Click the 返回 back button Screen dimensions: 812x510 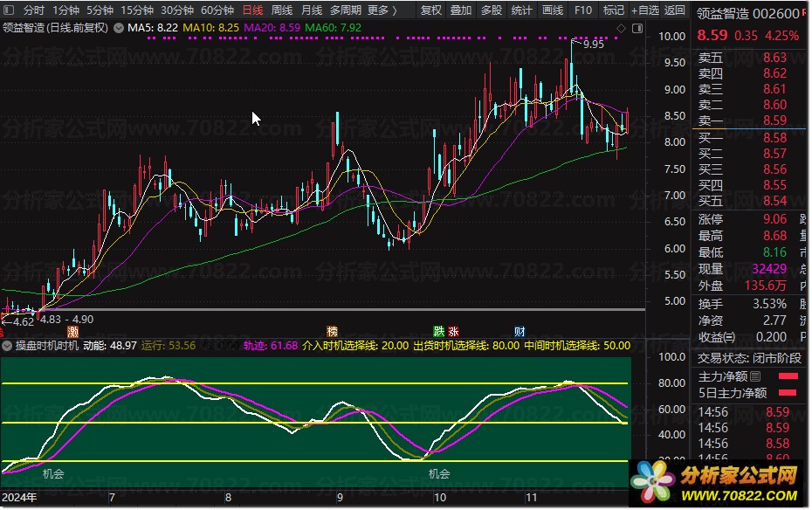[674, 10]
